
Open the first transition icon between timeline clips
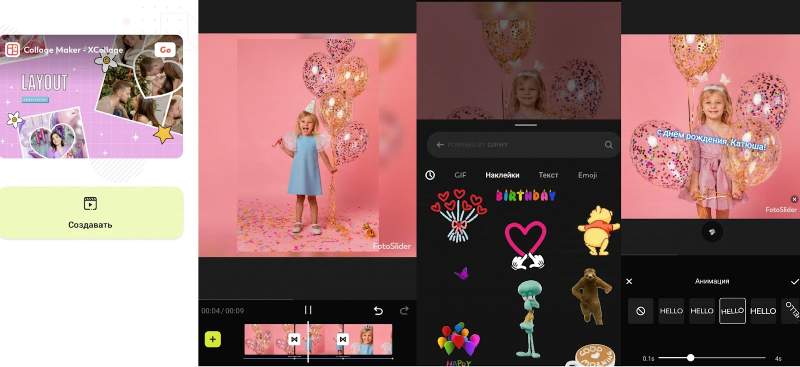294,339
